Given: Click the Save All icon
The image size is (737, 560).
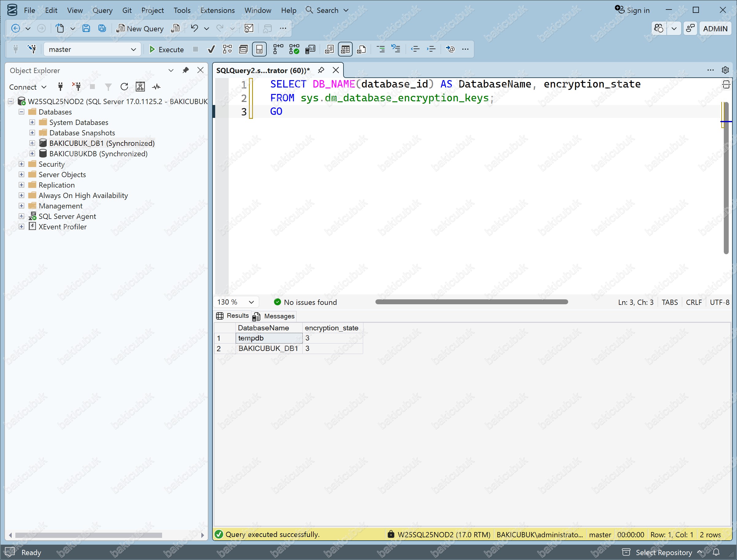Looking at the screenshot, I should pyautogui.click(x=102, y=29).
